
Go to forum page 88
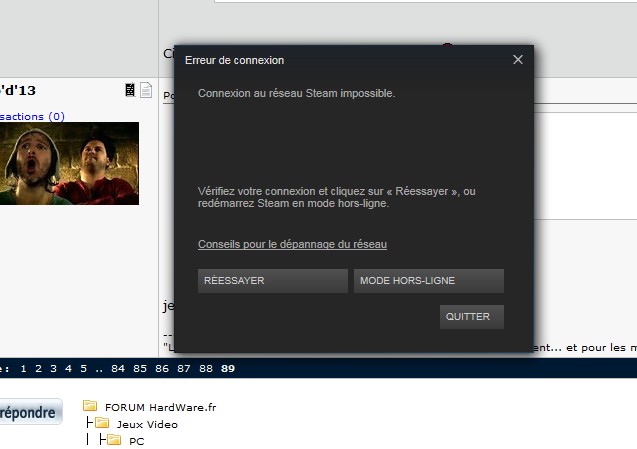[x=206, y=369]
